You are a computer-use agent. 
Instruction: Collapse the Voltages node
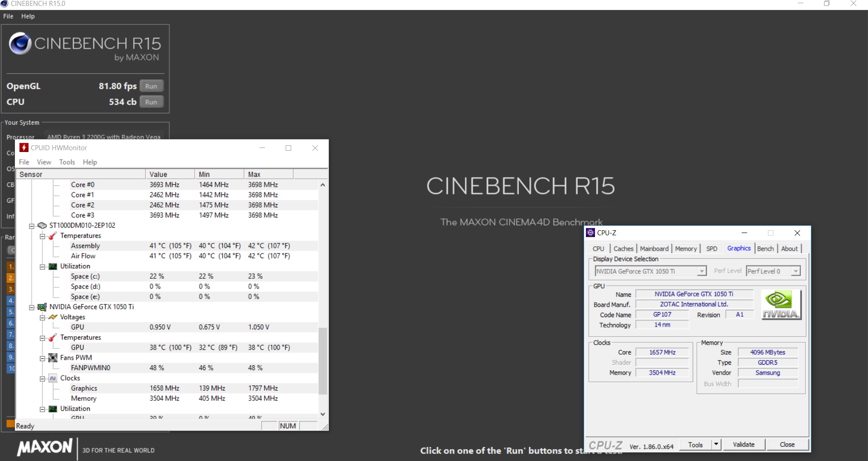42,318
